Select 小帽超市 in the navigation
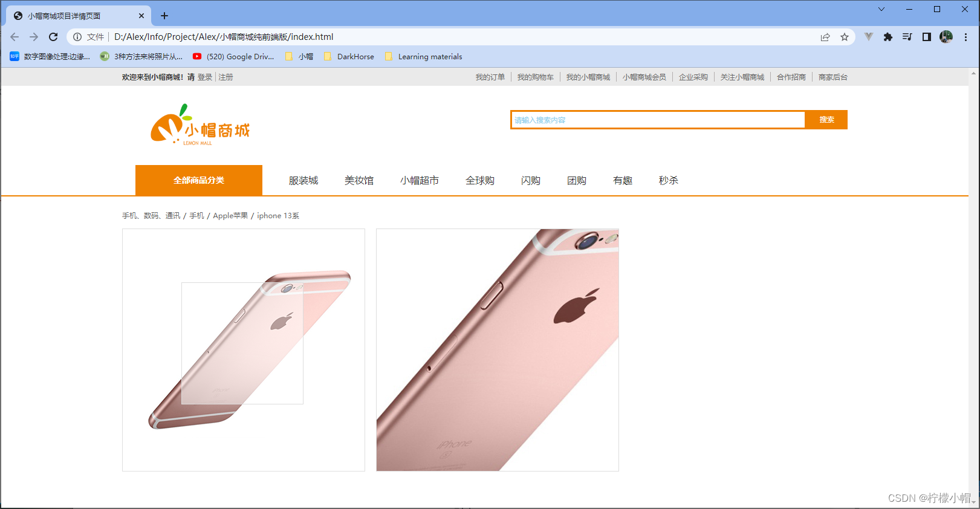The image size is (980, 509). tap(420, 180)
